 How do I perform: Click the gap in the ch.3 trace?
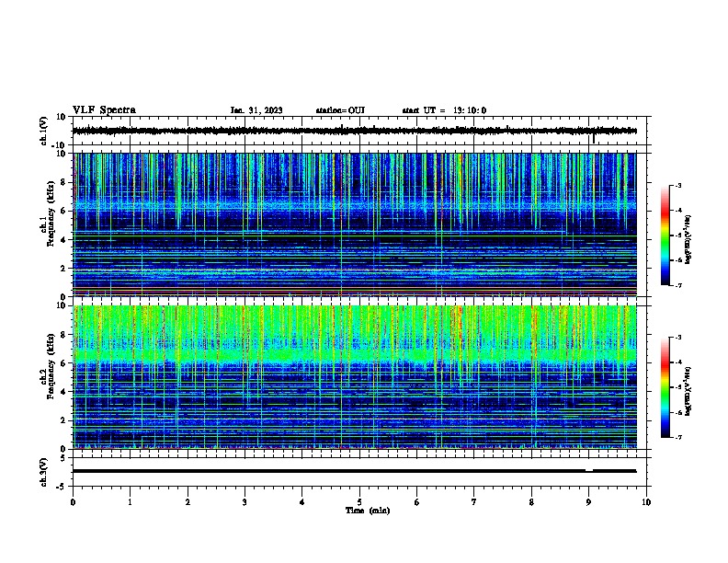[x=589, y=471]
